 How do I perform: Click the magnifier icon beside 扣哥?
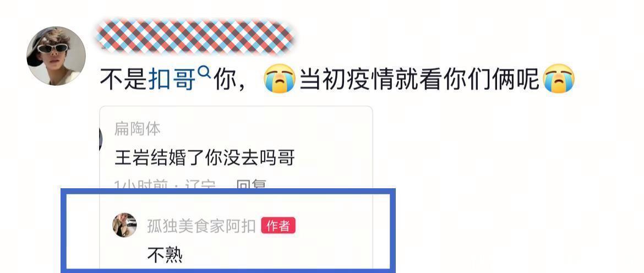tap(204, 73)
